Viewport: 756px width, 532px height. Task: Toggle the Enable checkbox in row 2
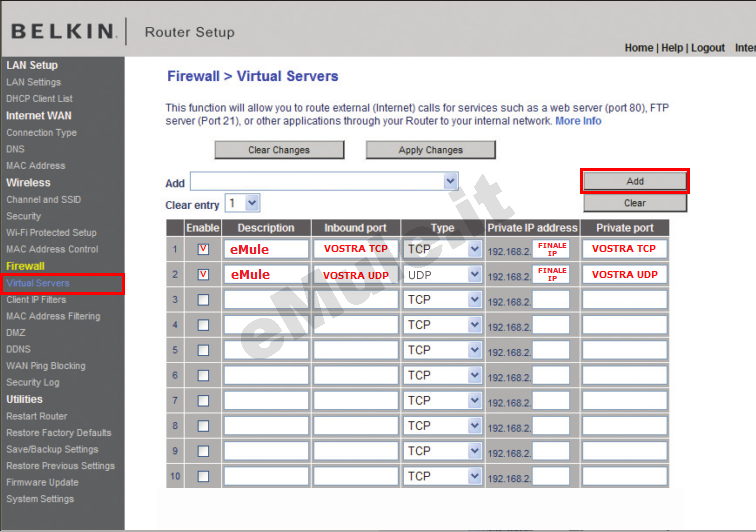pyautogui.click(x=203, y=274)
